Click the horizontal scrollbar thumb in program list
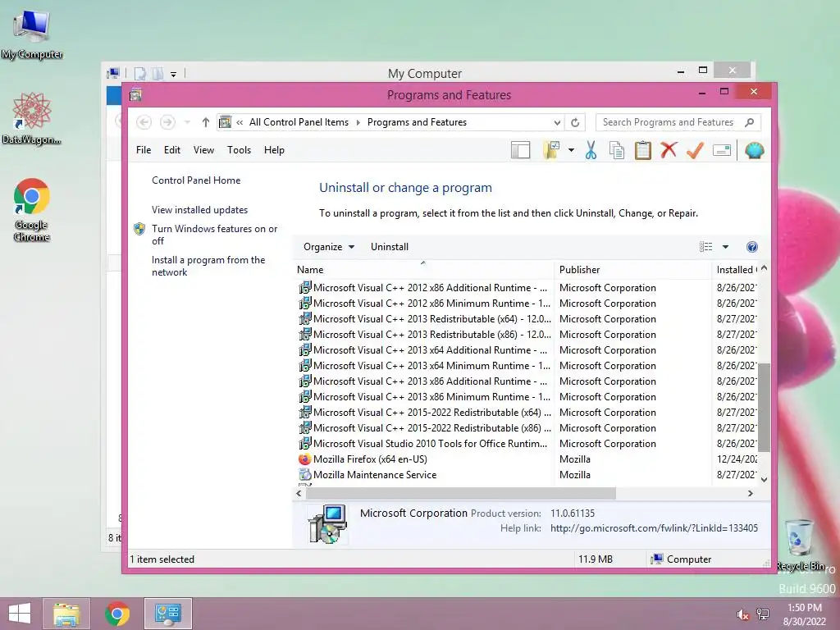The width and height of the screenshot is (840, 630). (x=461, y=493)
